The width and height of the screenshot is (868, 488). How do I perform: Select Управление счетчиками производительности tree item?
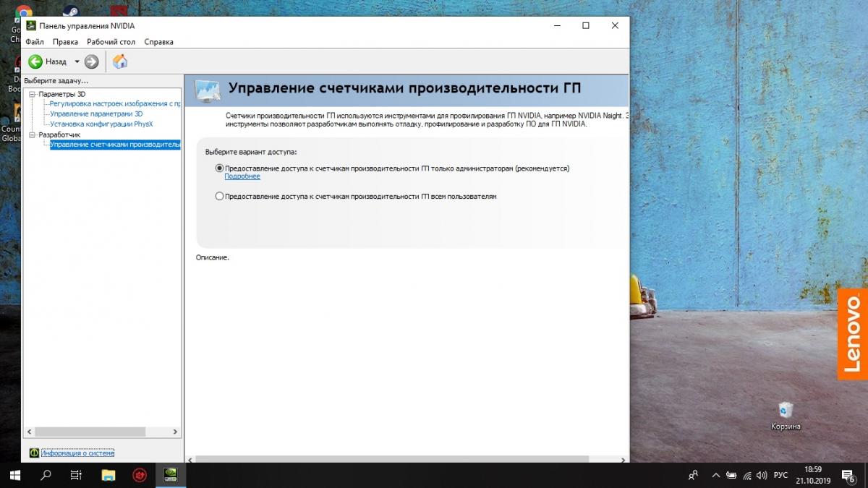click(115, 145)
